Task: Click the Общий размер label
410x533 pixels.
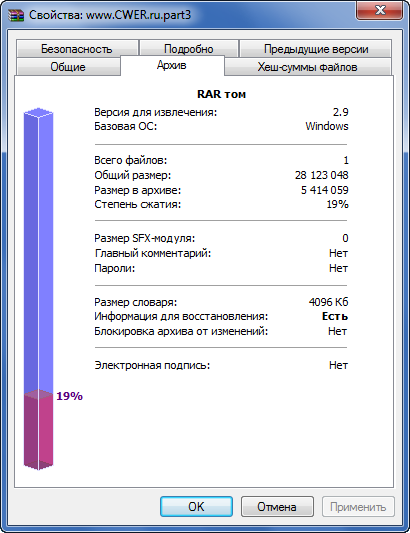Action: (133, 175)
